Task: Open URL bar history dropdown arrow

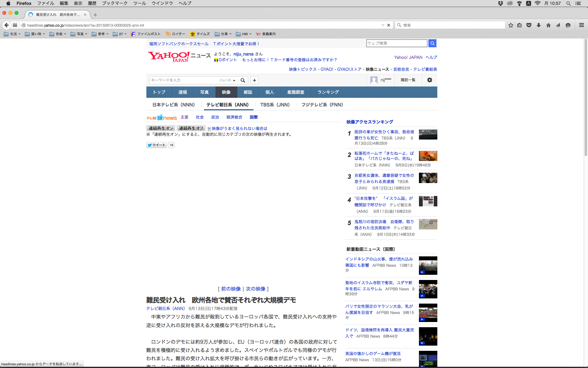Action: (x=383, y=25)
